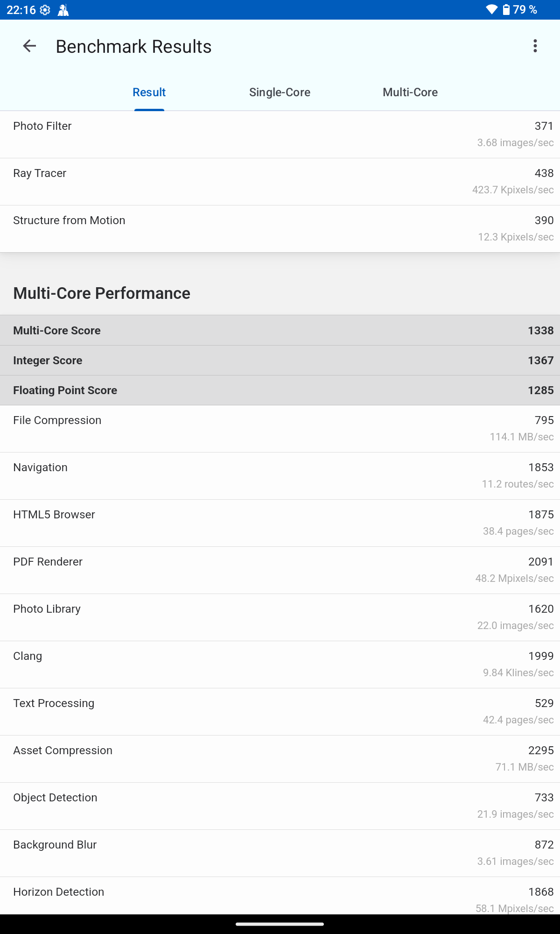Tap the back arrow icon
This screenshot has width=560, height=934.
tap(29, 46)
